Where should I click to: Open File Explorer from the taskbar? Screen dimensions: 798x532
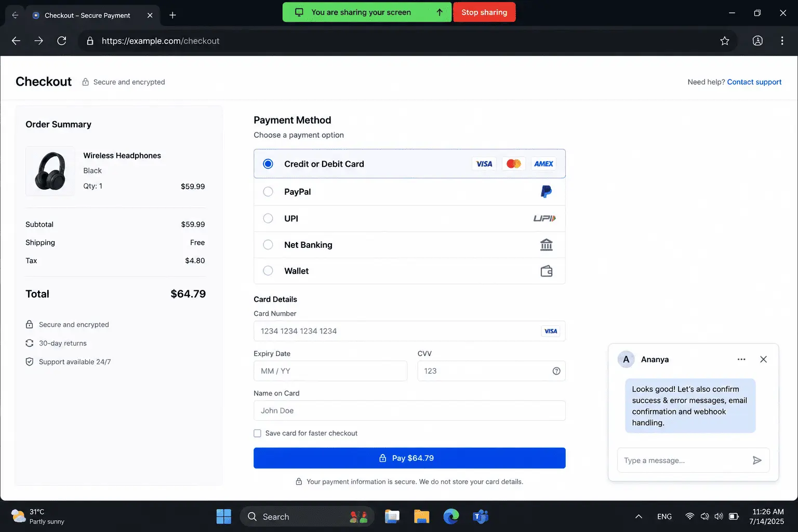(421, 516)
